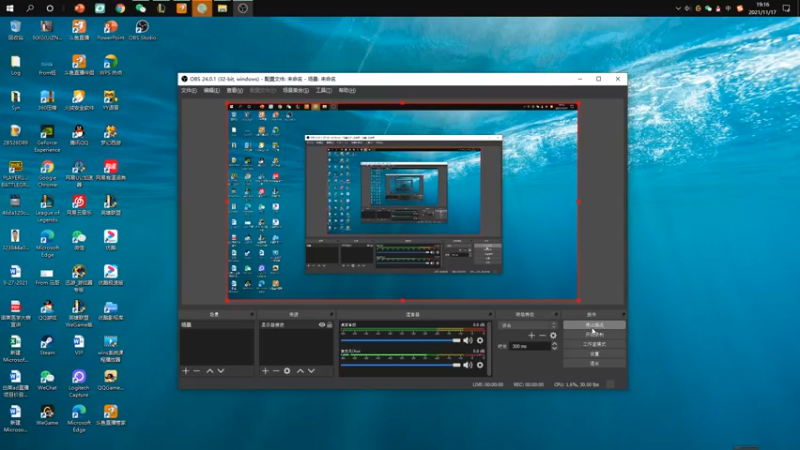Open transition properties gear icon
The image size is (800, 450).
click(553, 335)
